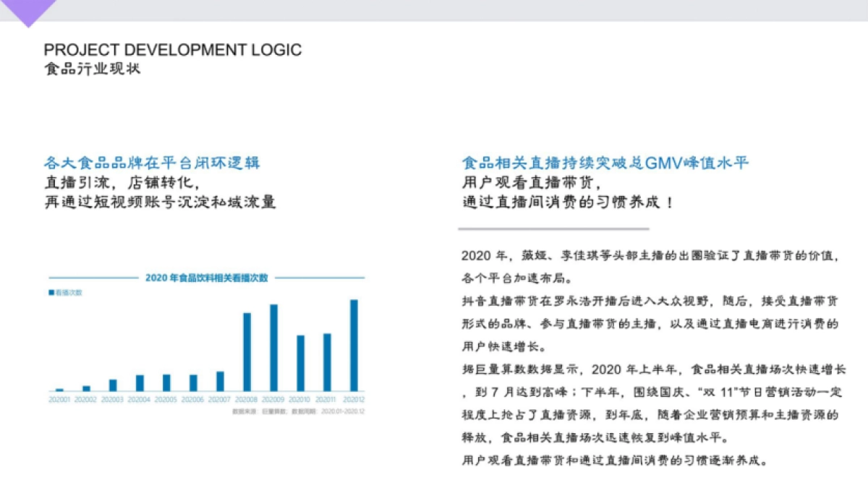Click the 202010 bar in the chart
868x488 pixels.
(302, 361)
